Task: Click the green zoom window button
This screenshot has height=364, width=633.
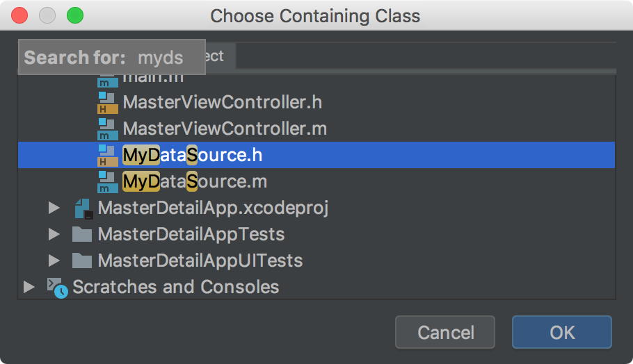Action: point(75,16)
